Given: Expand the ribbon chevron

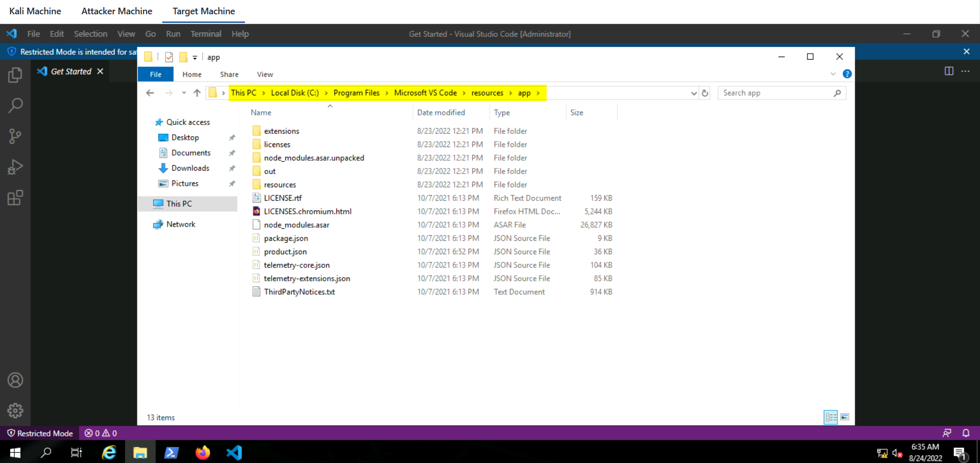Looking at the screenshot, I should [x=833, y=74].
